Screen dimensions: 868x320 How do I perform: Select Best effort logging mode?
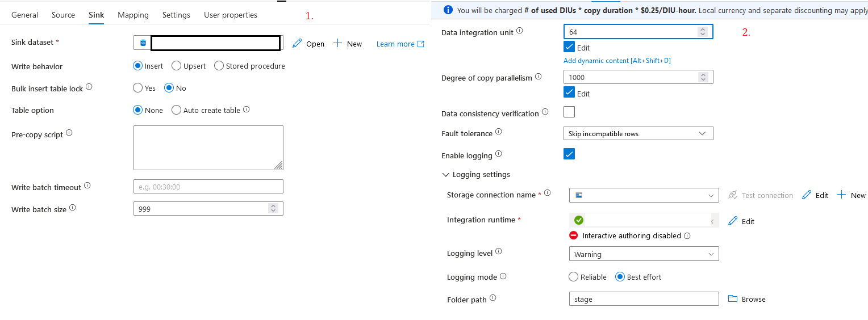click(620, 277)
